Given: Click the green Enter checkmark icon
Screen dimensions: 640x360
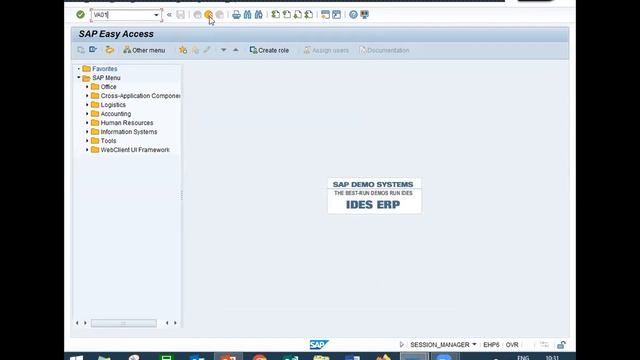Looking at the screenshot, I should (x=80, y=15).
